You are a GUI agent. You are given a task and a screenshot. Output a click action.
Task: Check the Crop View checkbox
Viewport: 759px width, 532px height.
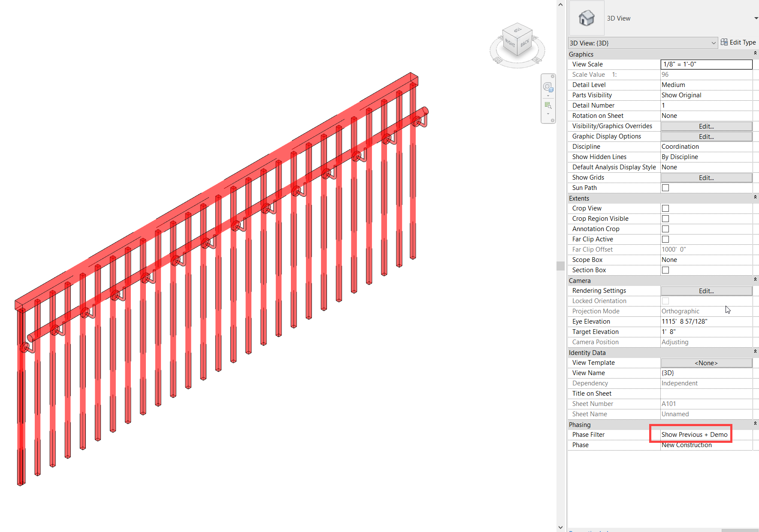point(665,208)
